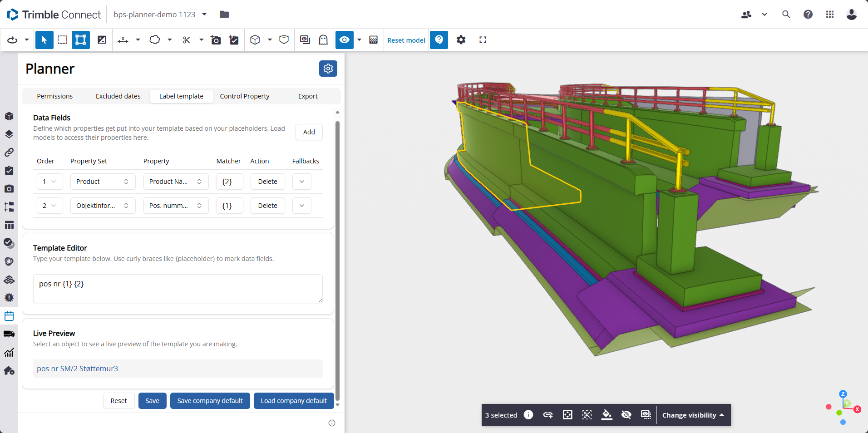Switch to the Permissions tab

[55, 96]
